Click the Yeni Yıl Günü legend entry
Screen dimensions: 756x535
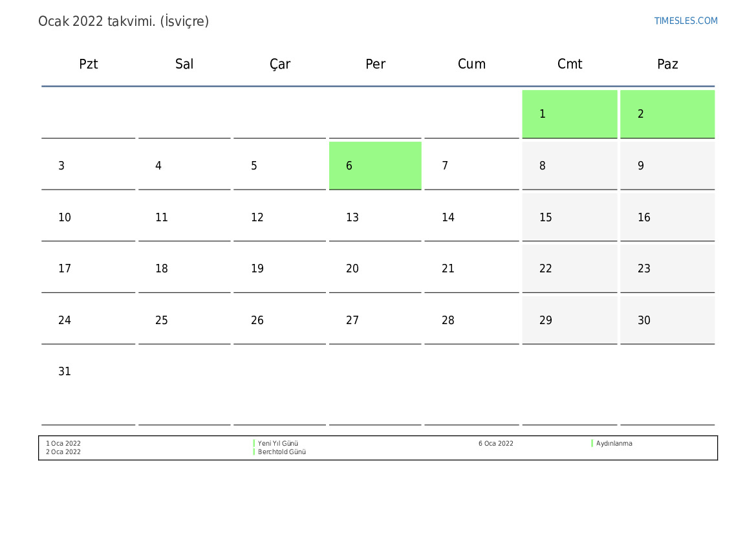pos(278,444)
